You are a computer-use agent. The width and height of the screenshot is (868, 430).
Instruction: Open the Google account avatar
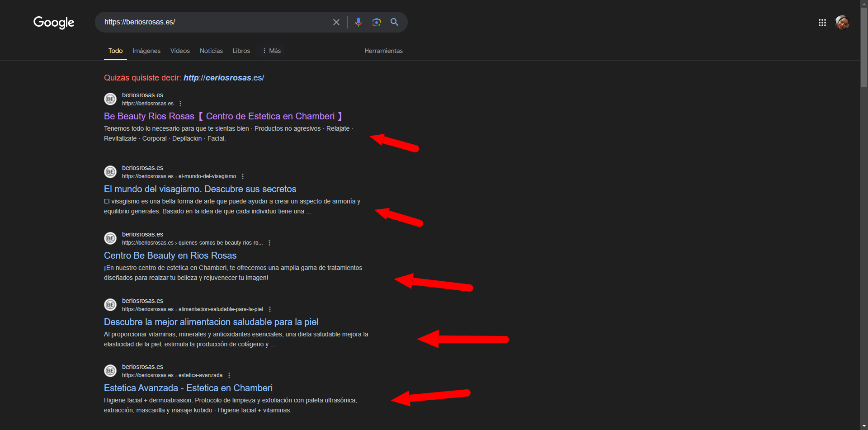(x=842, y=22)
